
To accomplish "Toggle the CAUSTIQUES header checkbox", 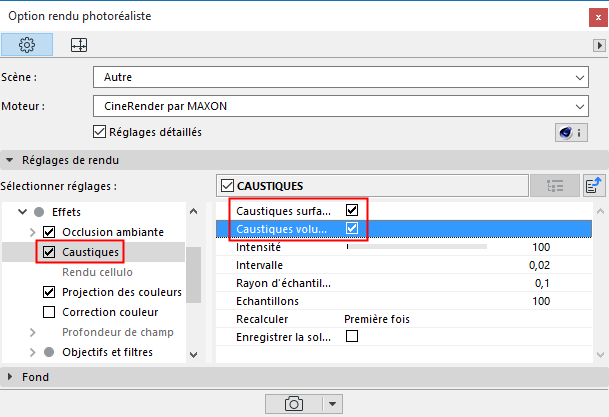I will coord(227,186).
